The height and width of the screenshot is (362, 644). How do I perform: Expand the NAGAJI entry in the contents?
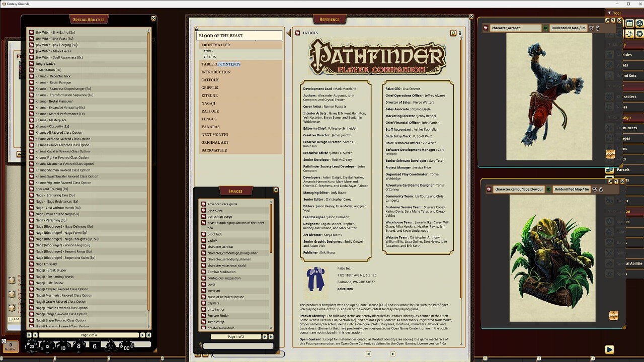[x=208, y=103]
